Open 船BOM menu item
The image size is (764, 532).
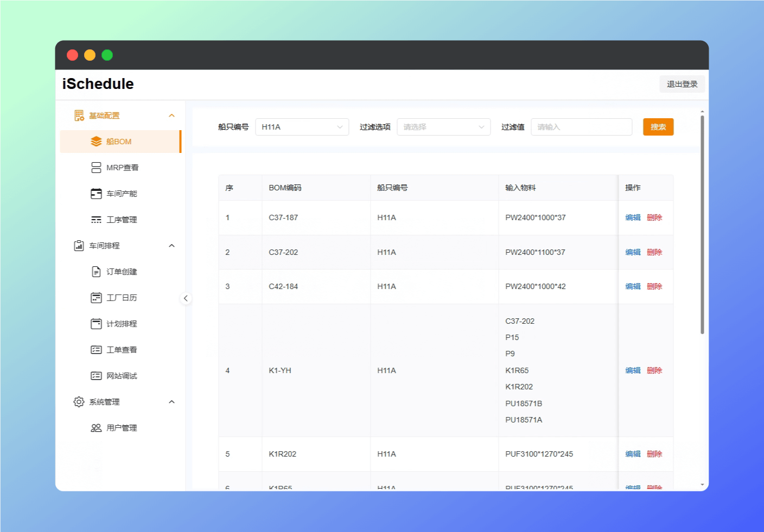120,142
